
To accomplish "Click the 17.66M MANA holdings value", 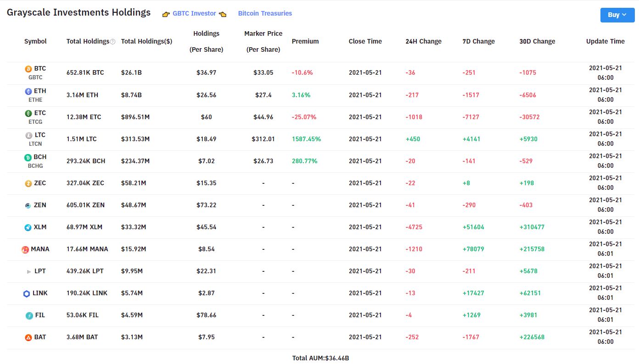I will [x=87, y=249].
